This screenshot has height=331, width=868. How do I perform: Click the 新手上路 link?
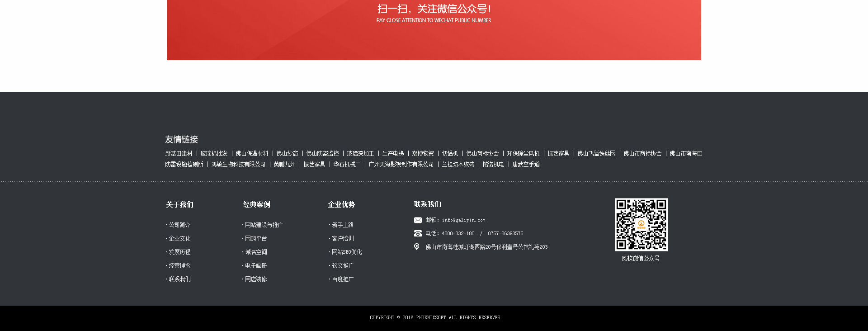(x=343, y=225)
